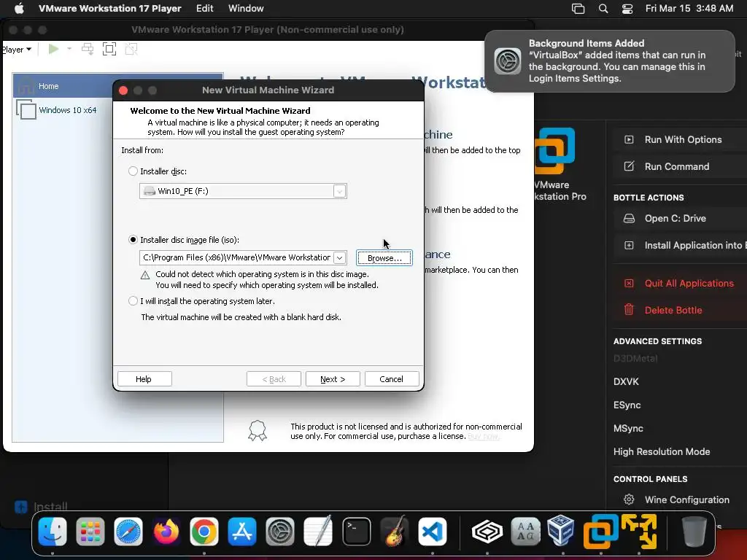Open the VMware Workstation 17 Player menu
The width and height of the screenshot is (747, 560).
[x=110, y=8]
